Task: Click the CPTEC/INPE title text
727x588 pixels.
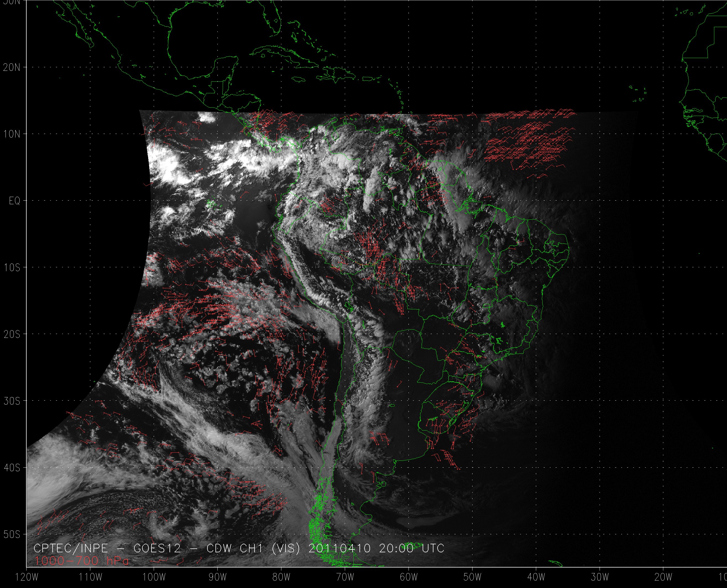Action: (71, 548)
